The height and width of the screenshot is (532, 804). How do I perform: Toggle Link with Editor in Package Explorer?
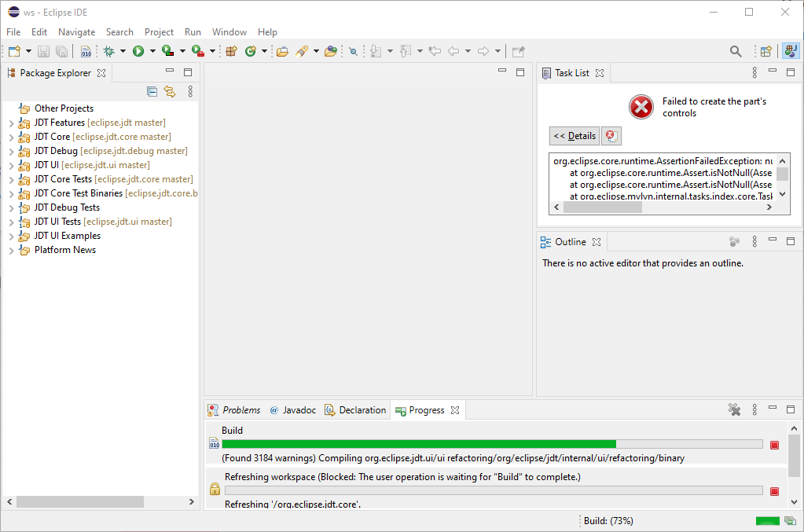pyautogui.click(x=170, y=91)
